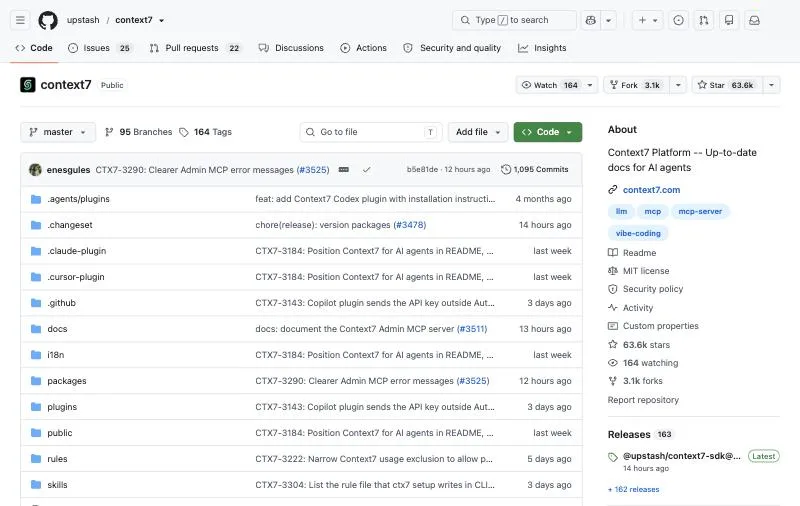The height and width of the screenshot is (506, 800).
Task: Click the Activity pulse icon
Action: pos(613,308)
